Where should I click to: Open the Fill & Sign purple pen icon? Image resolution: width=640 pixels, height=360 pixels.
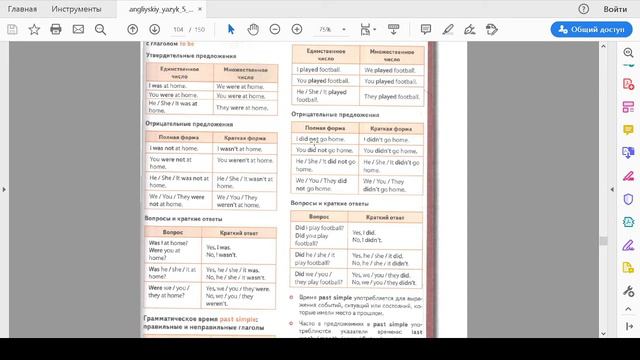tap(629, 245)
